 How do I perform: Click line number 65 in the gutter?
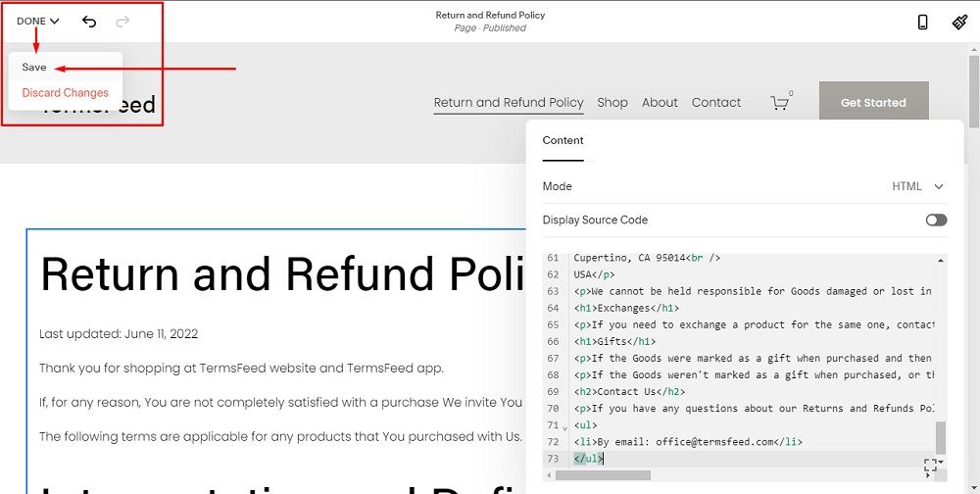(553, 325)
